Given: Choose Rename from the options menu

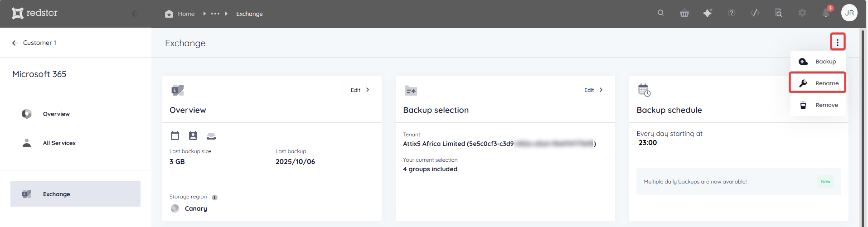Looking at the screenshot, I should click(818, 83).
